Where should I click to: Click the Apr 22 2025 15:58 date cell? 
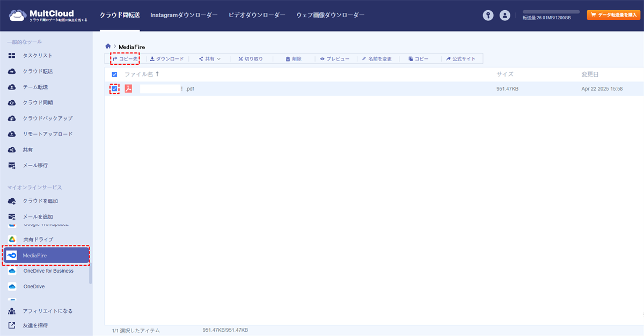[602, 89]
